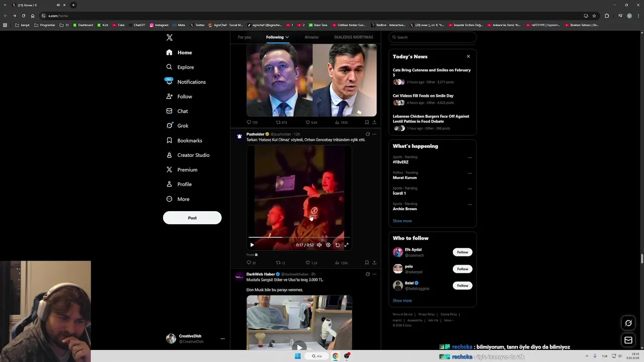644x362 pixels.
Task: Open the Messages floating envelope button
Action: 628,340
